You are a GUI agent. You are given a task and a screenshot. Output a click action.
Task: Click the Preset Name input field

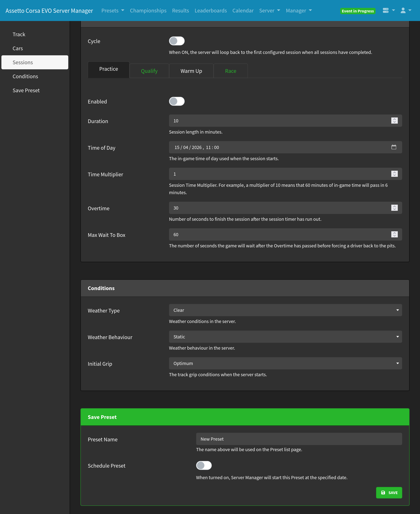click(x=299, y=439)
